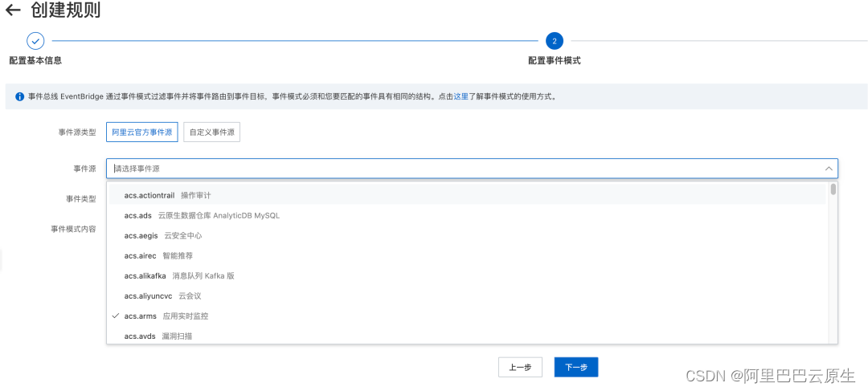
Task: Select 阿里云官方事件源 source type
Action: point(142,132)
